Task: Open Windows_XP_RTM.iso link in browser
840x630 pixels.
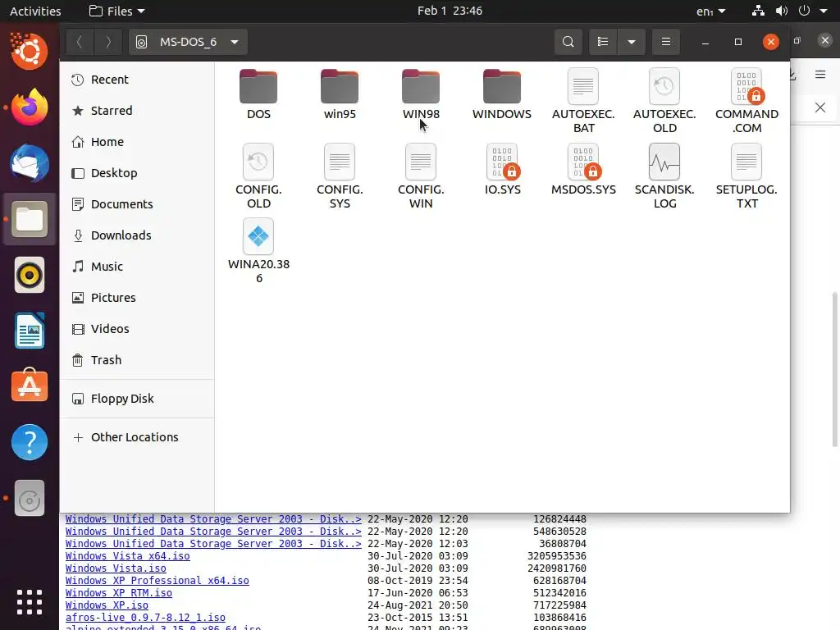Action: tap(118, 593)
